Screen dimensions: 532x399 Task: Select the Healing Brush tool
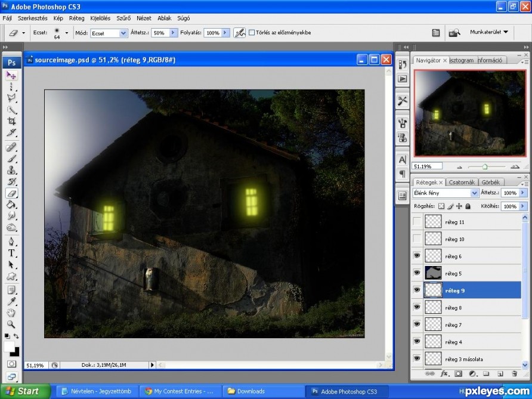point(11,147)
